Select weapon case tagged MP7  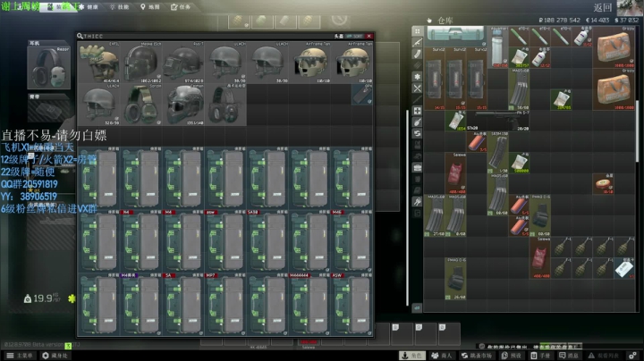point(225,304)
